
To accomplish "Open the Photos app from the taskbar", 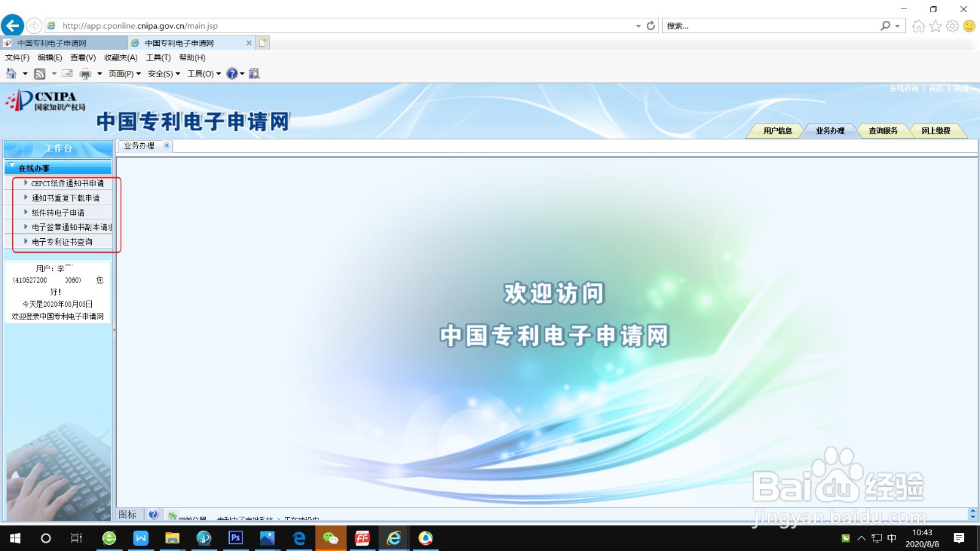I will (268, 538).
